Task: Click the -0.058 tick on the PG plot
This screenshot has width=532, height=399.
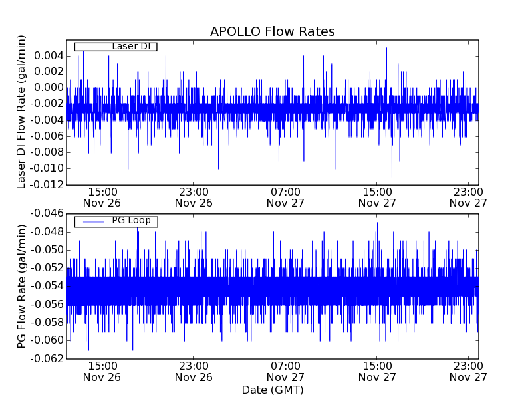Action: point(47,323)
